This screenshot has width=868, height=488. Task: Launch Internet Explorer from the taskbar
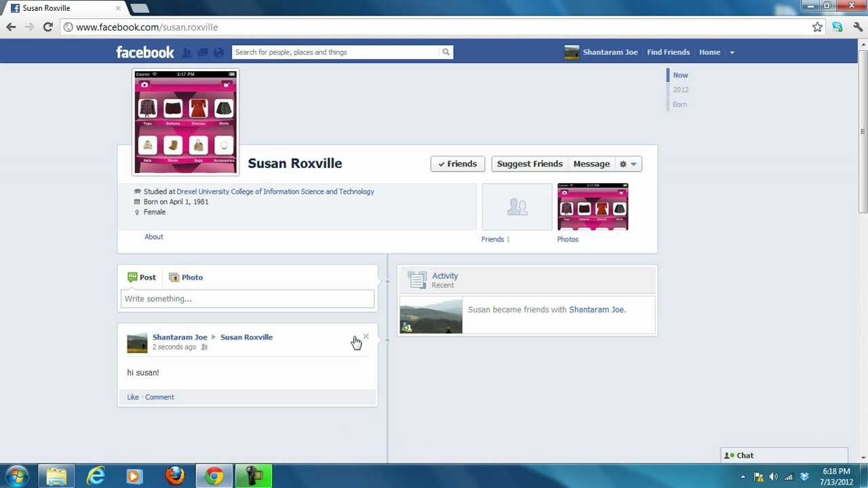96,476
